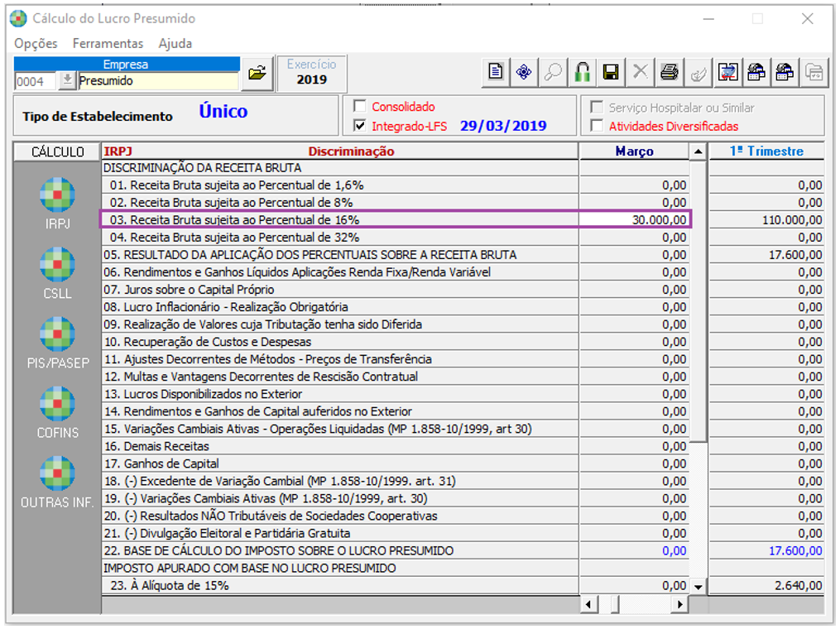Image resolution: width=840 pixels, height=629 pixels.
Task: Click the transfer arrows toolbar icon
Action: 727,72
